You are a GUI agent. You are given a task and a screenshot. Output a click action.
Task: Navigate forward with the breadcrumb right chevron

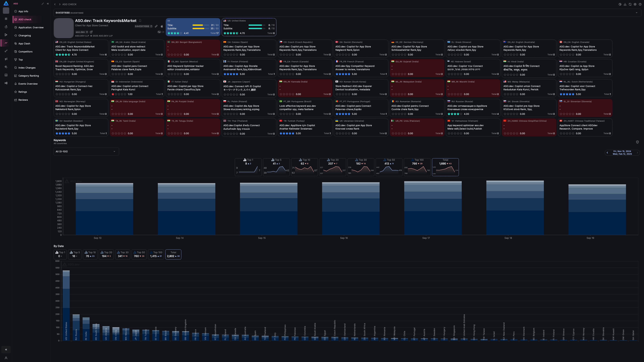coord(60,4)
